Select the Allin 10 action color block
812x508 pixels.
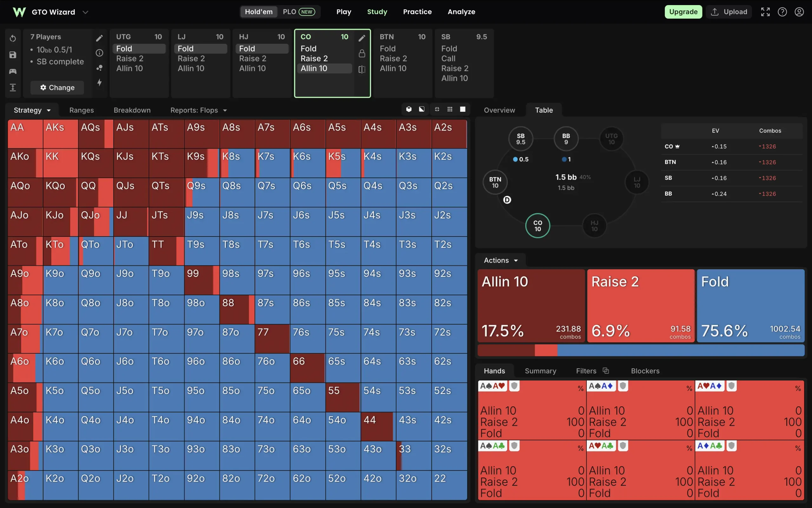(x=531, y=306)
